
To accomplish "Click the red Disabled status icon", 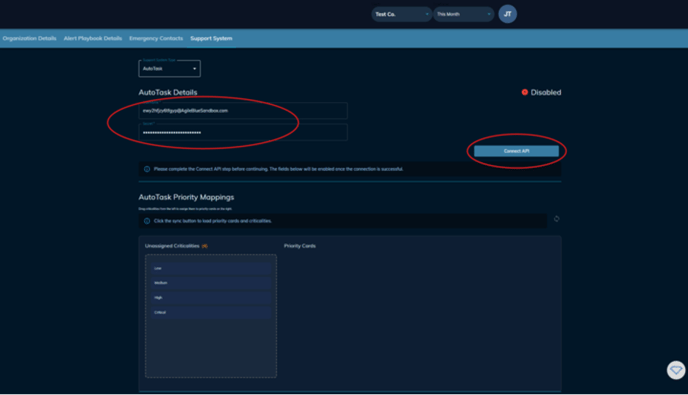I will (524, 92).
